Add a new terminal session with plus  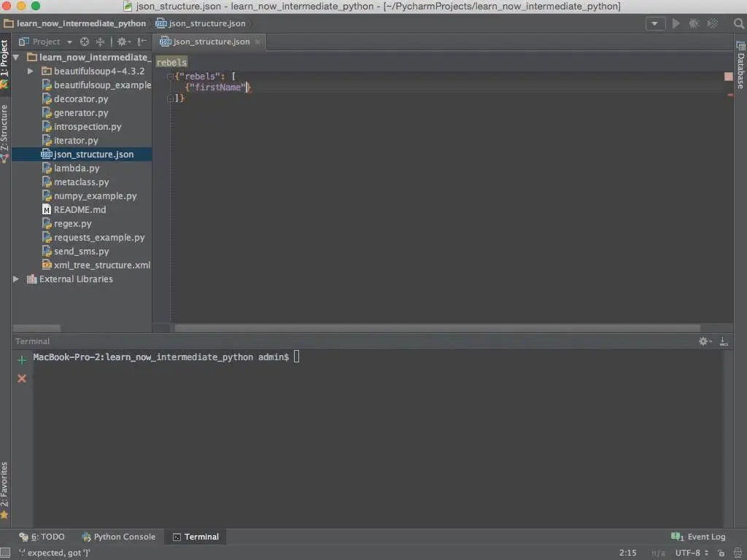tap(22, 360)
